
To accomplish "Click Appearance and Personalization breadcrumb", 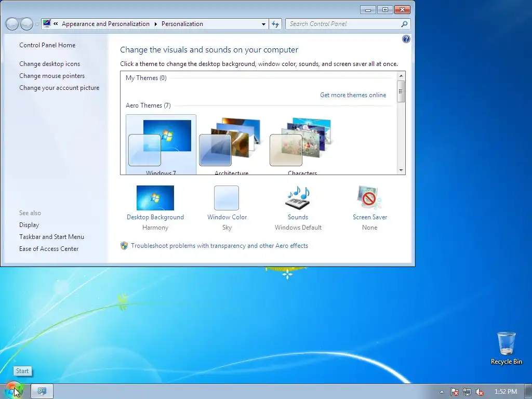I will 105,24.
